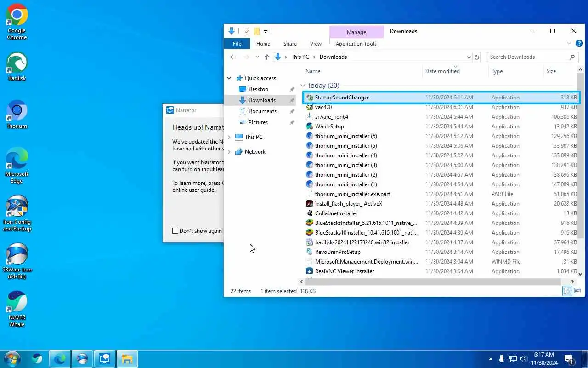Select Desktop in Quick access
This screenshot has height=368, width=588.
coord(258,89)
